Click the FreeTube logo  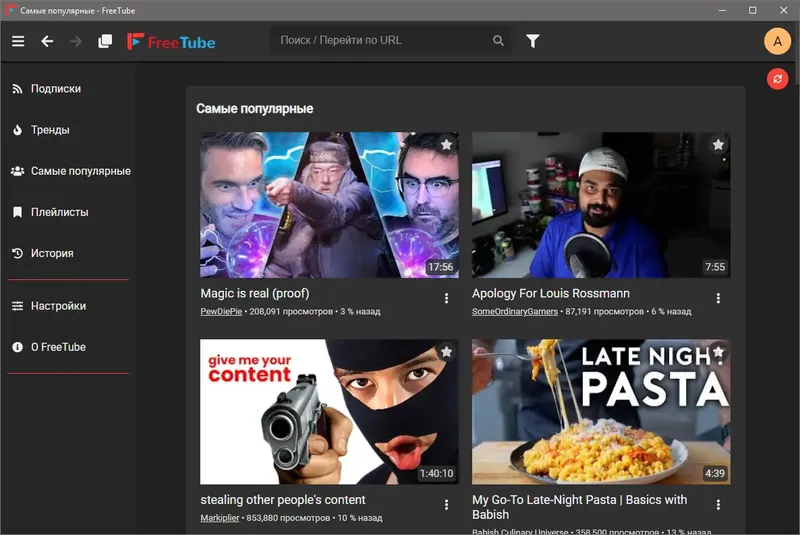tap(171, 42)
